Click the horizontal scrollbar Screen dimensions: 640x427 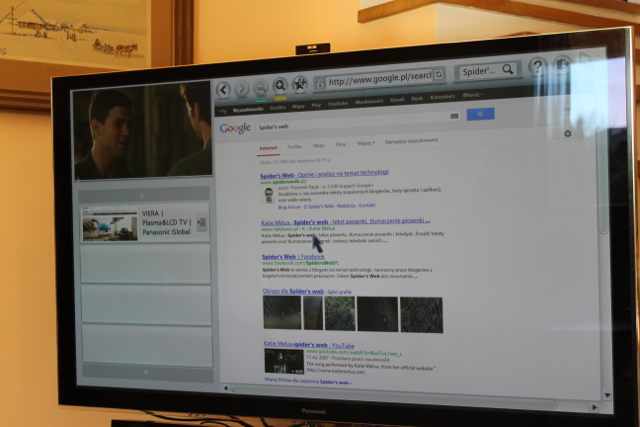(393, 396)
